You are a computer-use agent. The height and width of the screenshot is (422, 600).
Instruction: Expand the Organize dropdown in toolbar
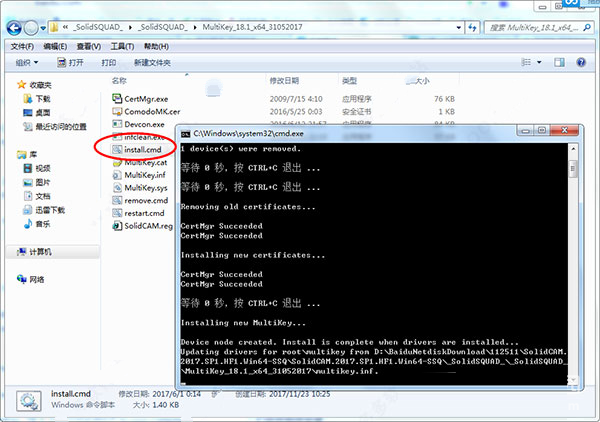pyautogui.click(x=27, y=62)
